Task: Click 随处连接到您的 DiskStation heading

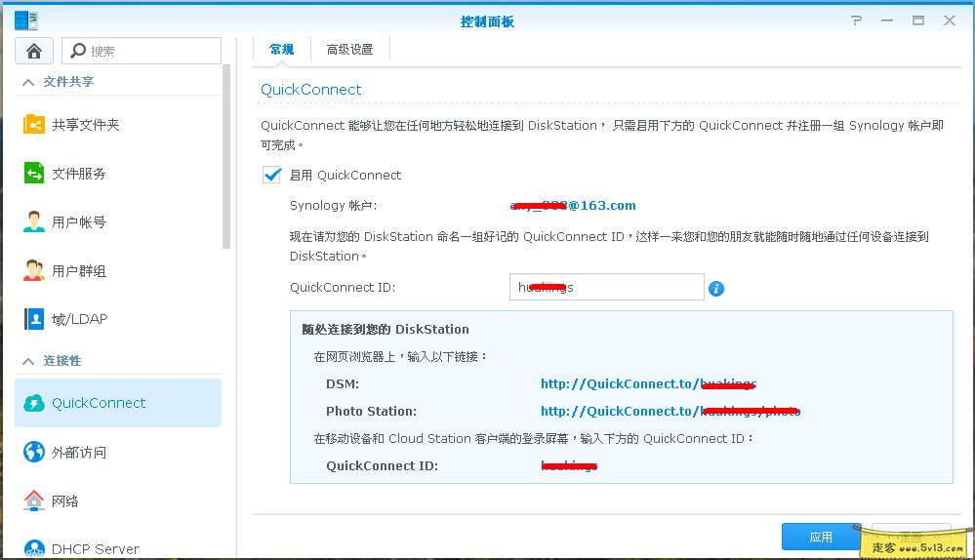Action: pos(386,330)
